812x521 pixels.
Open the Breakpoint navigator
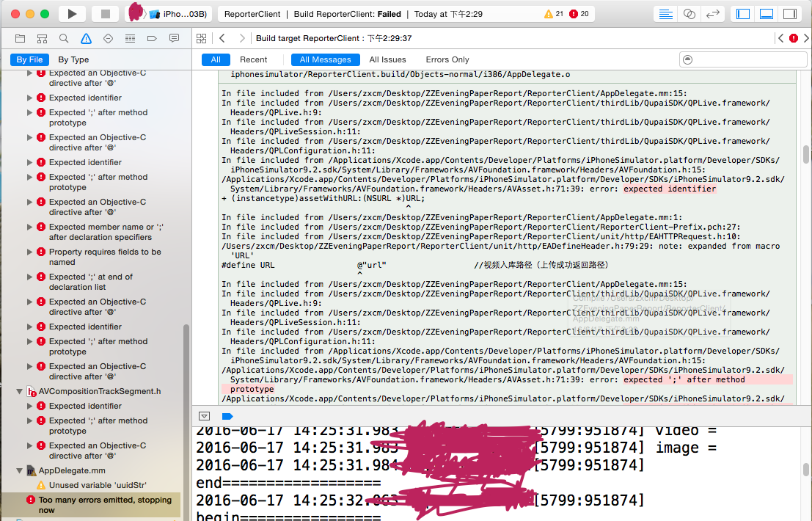[x=152, y=38]
